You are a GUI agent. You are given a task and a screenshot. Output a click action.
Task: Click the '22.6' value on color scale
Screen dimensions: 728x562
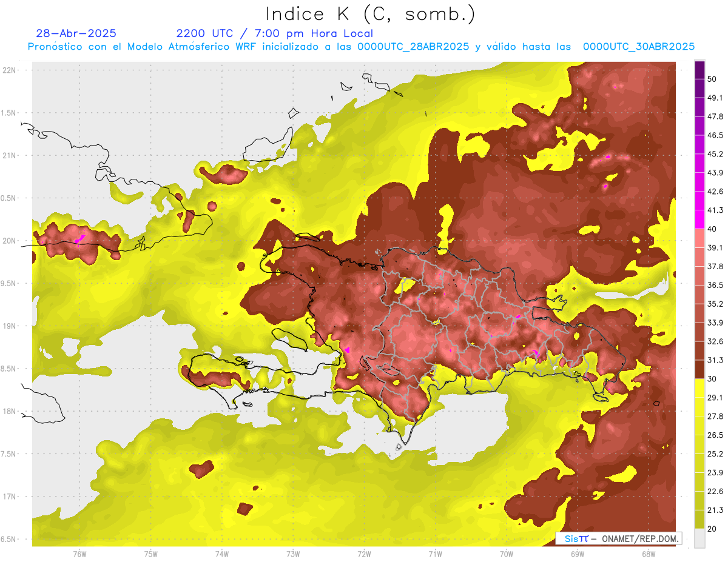tap(715, 492)
